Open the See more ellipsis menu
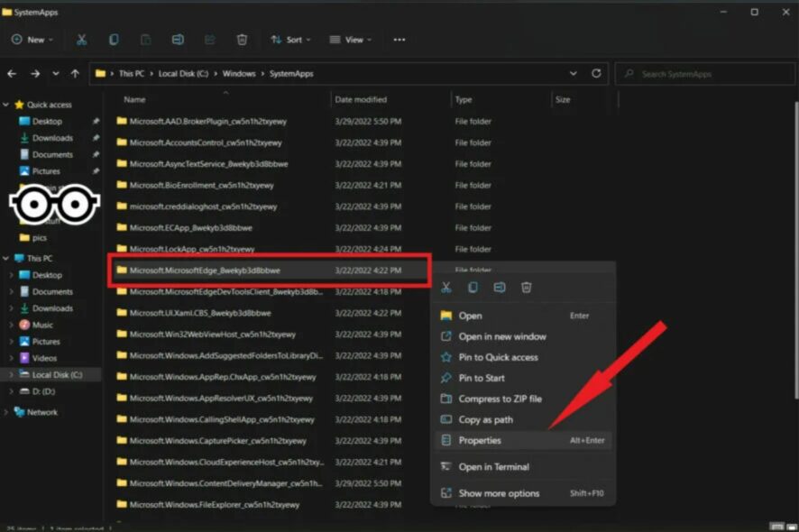 coord(399,40)
